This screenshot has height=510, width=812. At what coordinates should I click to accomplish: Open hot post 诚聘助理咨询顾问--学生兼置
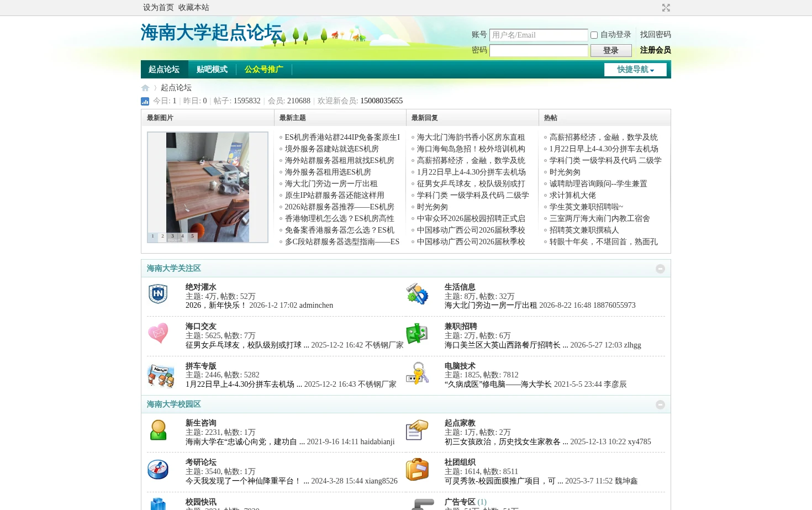pos(598,183)
